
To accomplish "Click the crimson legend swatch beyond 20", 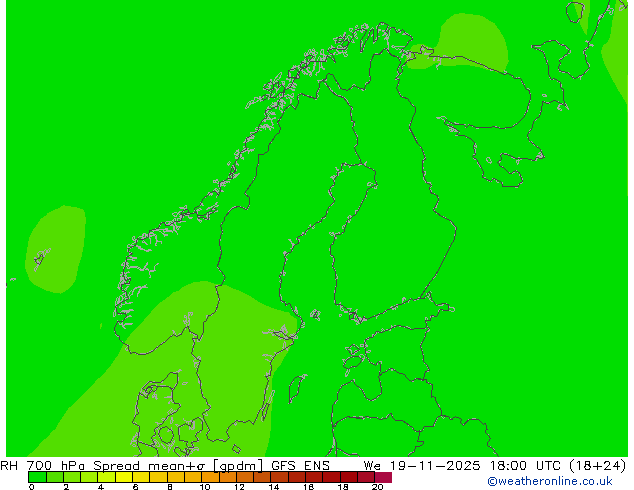I will tap(383, 477).
